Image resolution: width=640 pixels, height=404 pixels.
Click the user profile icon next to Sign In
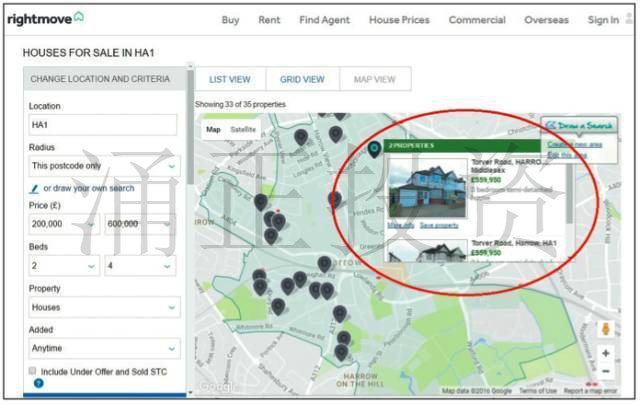(x=629, y=18)
